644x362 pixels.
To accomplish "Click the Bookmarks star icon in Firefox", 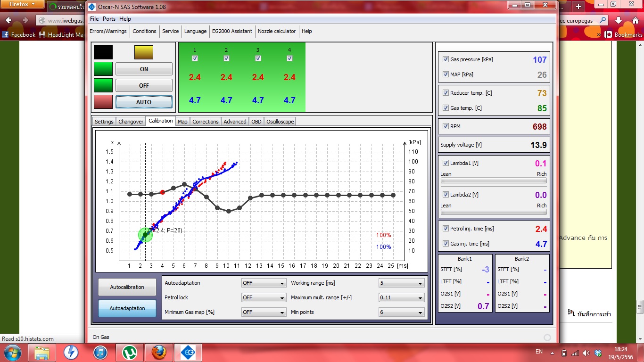I will [x=609, y=34].
